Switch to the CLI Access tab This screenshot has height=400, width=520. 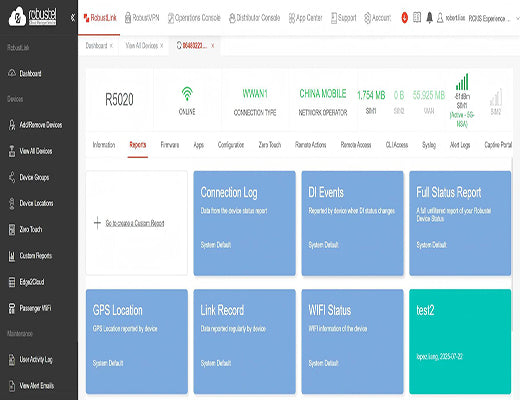397,145
